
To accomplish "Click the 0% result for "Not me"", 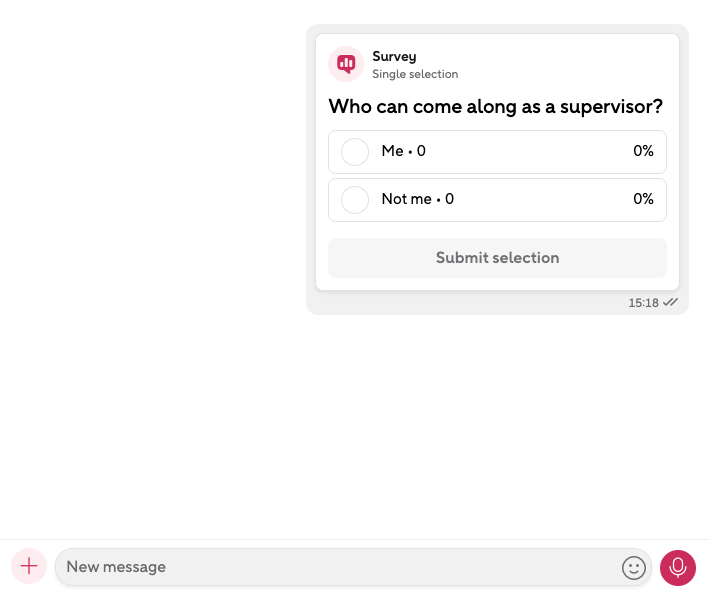I will 643,200.
